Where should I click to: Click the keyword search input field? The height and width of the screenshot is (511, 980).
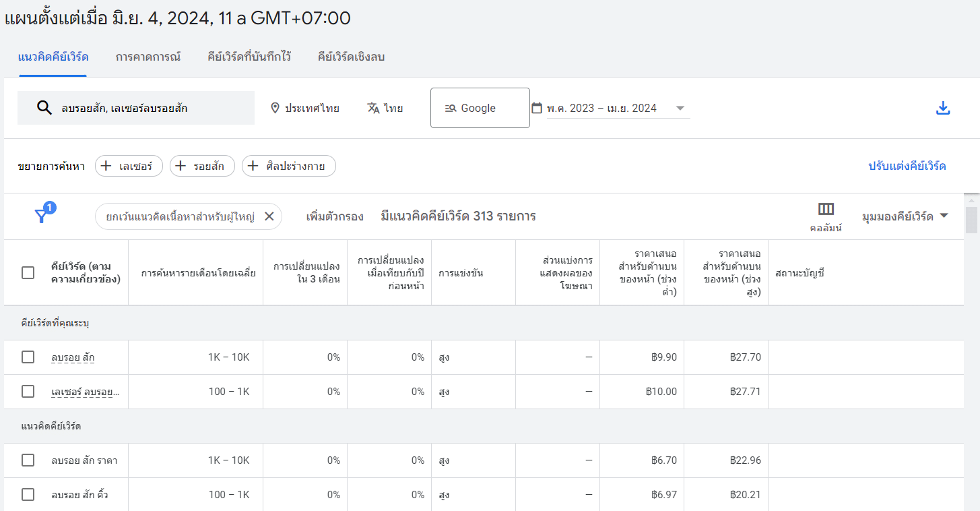pyautogui.click(x=136, y=108)
